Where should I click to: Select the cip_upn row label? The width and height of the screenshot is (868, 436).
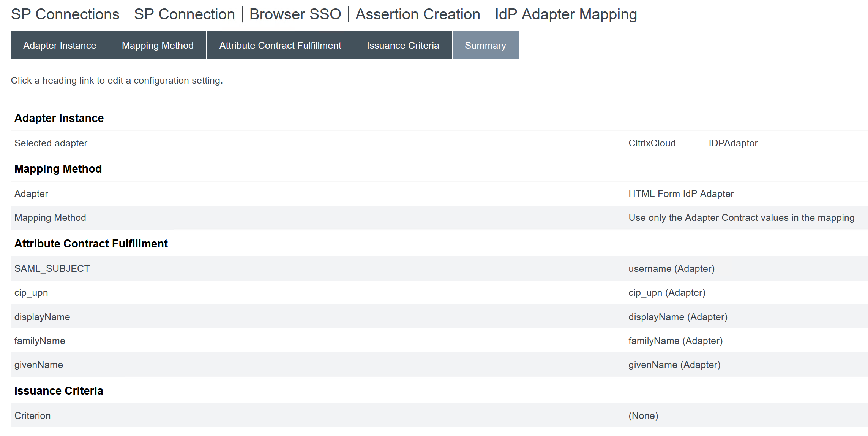click(x=31, y=293)
